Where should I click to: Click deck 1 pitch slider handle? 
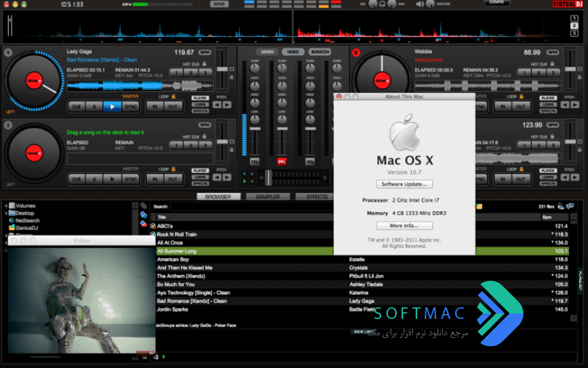pos(223,69)
